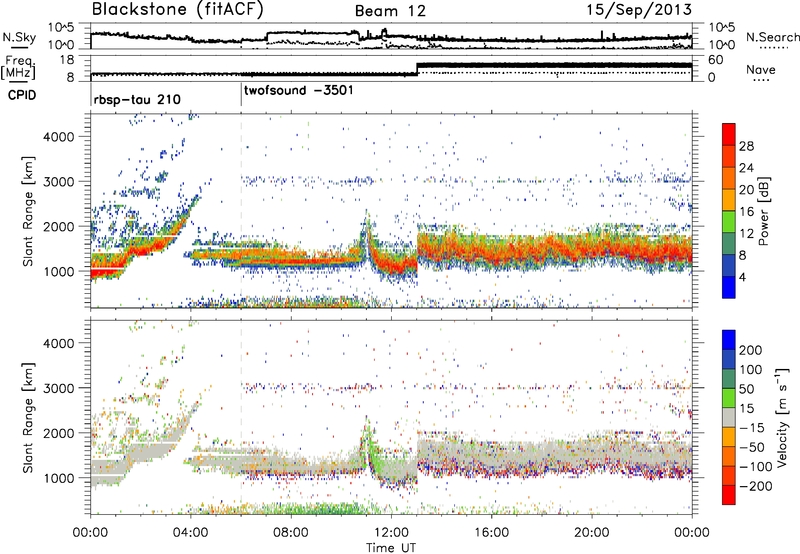
Task: Click the frequency step-up near 13:00 UT
Action: point(417,69)
